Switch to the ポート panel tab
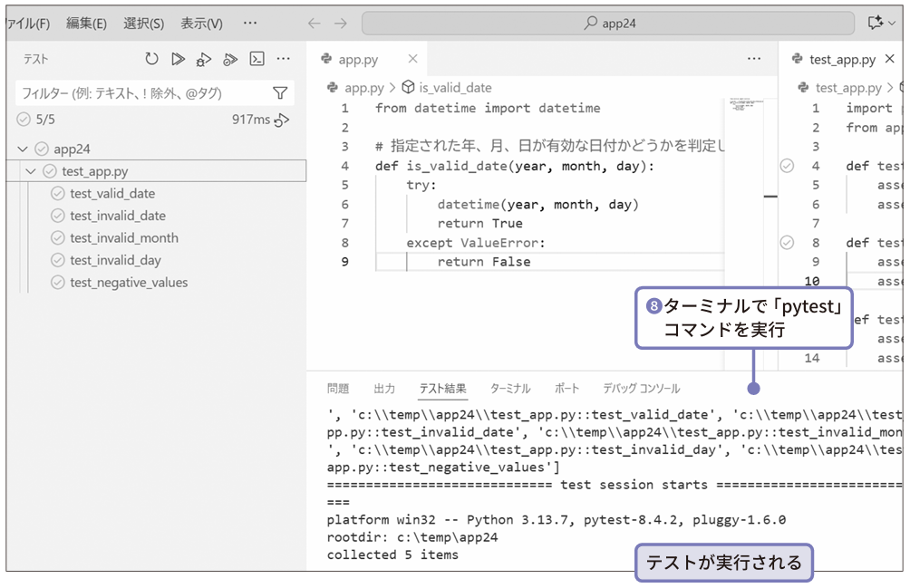The image size is (910, 588). coord(566,388)
